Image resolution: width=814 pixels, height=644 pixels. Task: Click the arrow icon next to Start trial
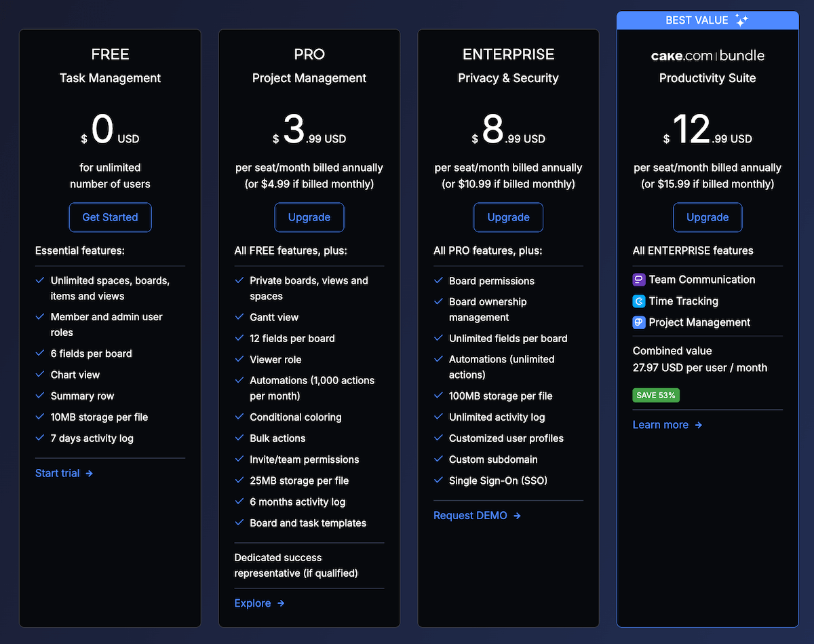coord(90,473)
